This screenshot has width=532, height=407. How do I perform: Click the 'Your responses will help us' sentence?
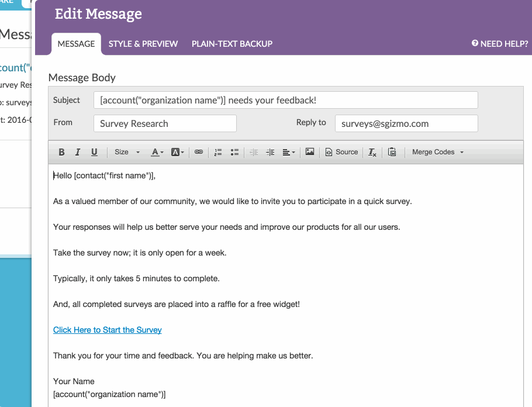(x=227, y=227)
